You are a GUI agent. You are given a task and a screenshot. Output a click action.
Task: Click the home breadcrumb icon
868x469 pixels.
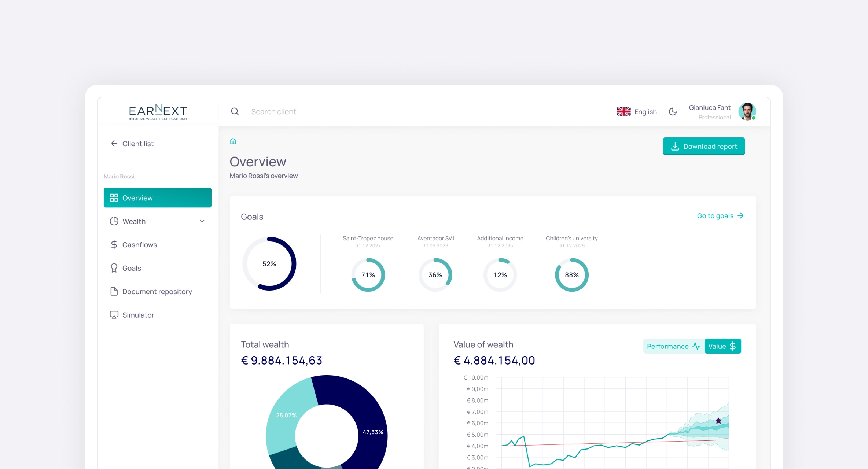coord(233,141)
